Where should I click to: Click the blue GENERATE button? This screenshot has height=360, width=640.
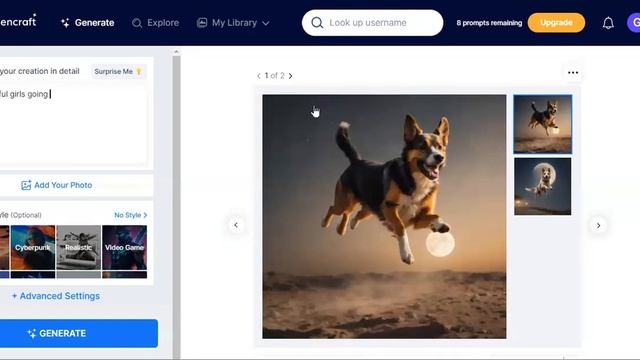(x=78, y=333)
